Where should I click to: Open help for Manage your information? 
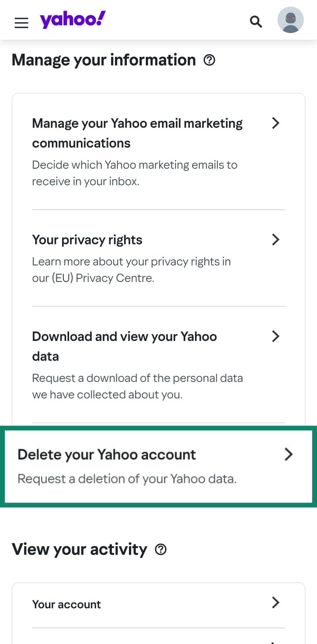tap(210, 60)
